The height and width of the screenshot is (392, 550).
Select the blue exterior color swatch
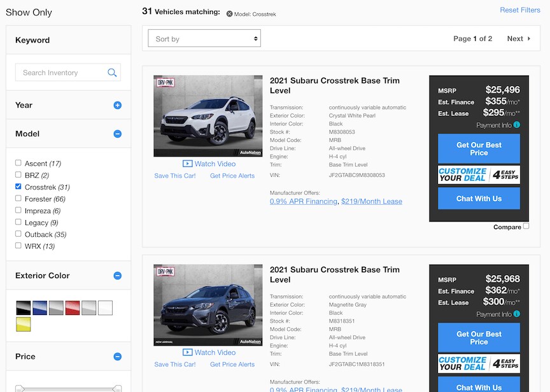[39, 308]
